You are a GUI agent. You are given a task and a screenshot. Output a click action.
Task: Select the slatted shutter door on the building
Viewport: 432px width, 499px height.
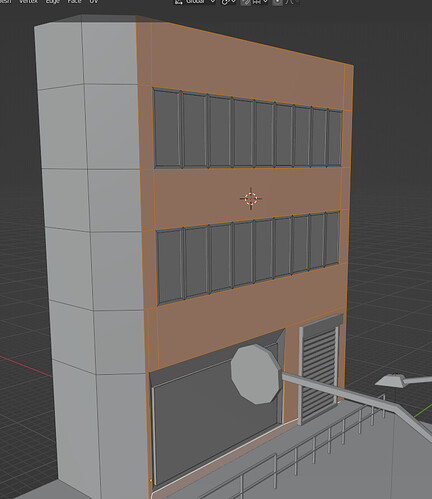319,373
